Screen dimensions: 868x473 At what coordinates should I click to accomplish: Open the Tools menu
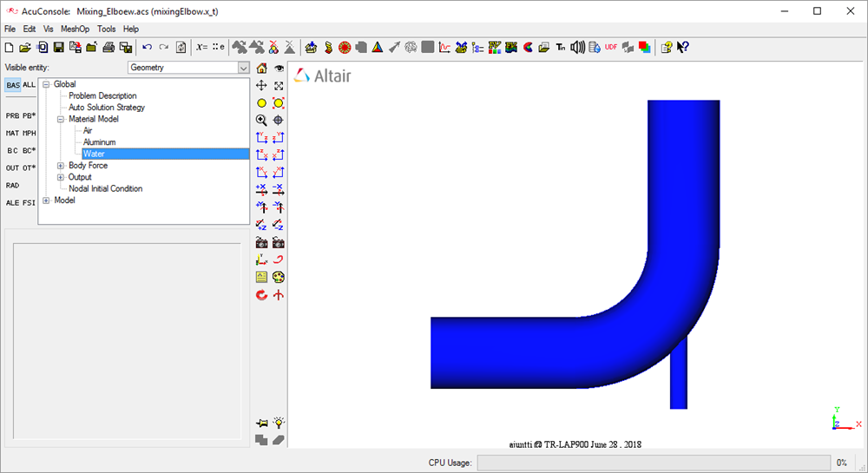[x=106, y=29]
